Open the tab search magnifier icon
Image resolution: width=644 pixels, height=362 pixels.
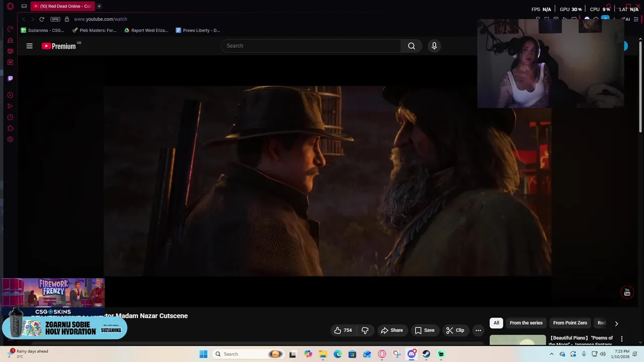pos(609,7)
